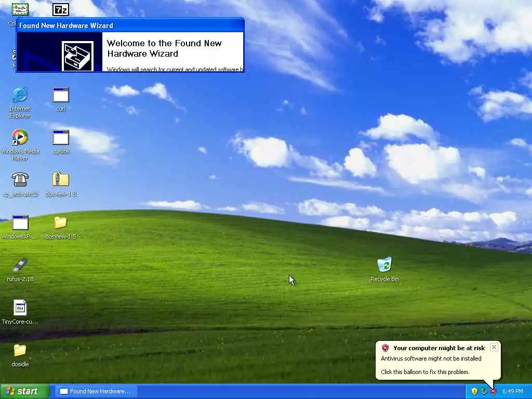Screen dimensions: 532x399
Task: Click the red security alert shield in the tray
Action: coord(494,391)
